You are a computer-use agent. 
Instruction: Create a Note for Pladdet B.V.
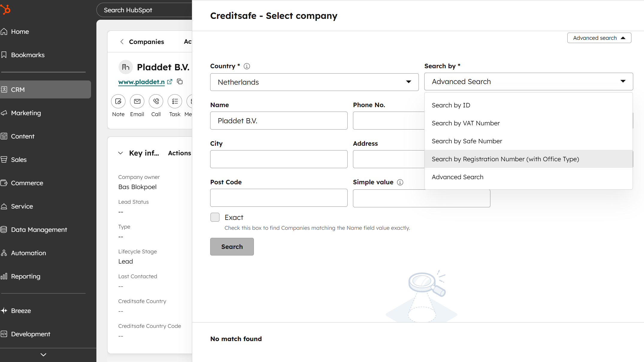(x=118, y=101)
